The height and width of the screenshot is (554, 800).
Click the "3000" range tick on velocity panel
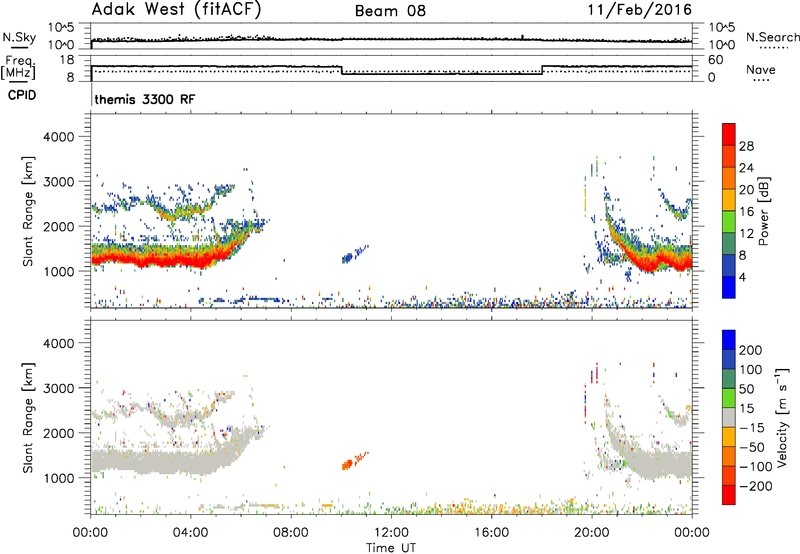pyautogui.click(x=58, y=388)
